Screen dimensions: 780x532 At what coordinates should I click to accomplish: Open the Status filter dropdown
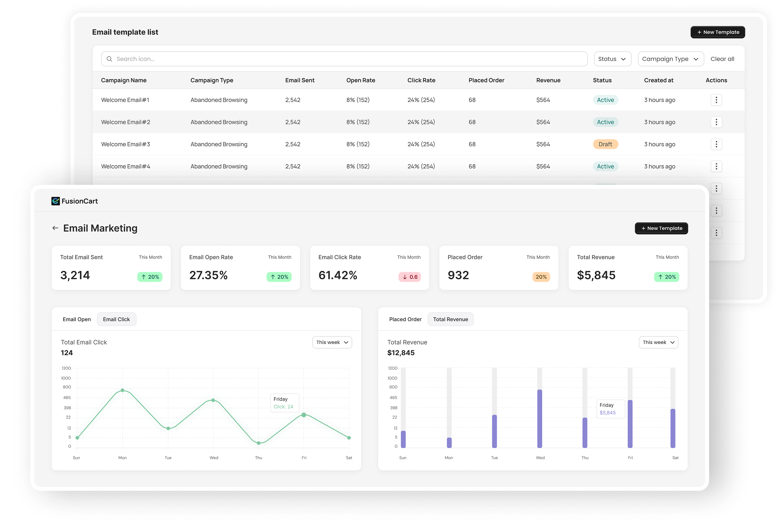point(612,59)
